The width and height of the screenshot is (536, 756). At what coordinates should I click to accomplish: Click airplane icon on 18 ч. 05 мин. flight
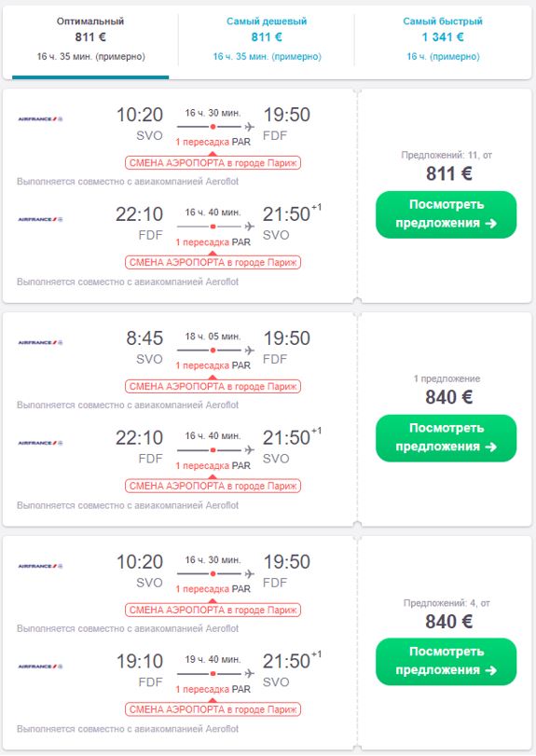pos(249,351)
